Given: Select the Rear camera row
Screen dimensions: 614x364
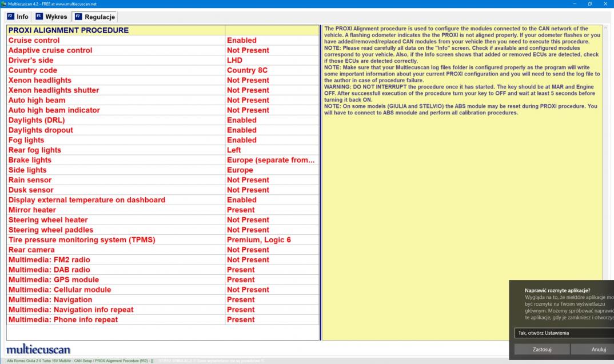Looking at the screenshot, I should pos(163,250).
